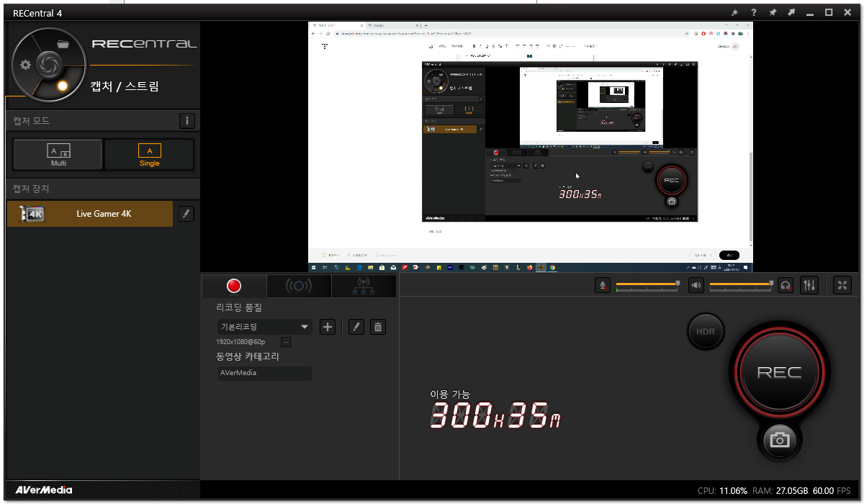The width and height of the screenshot is (864, 504).
Task: Click the 60.00 FPS status
Action: point(832,491)
